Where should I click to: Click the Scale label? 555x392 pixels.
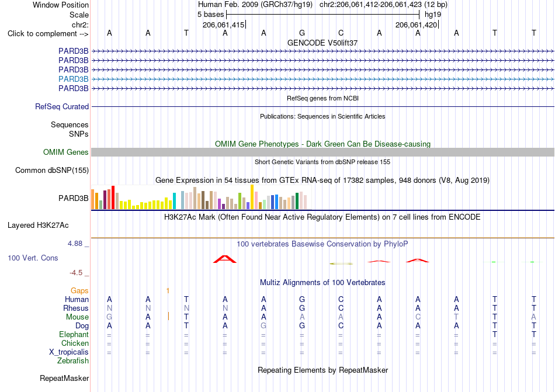[x=79, y=15]
